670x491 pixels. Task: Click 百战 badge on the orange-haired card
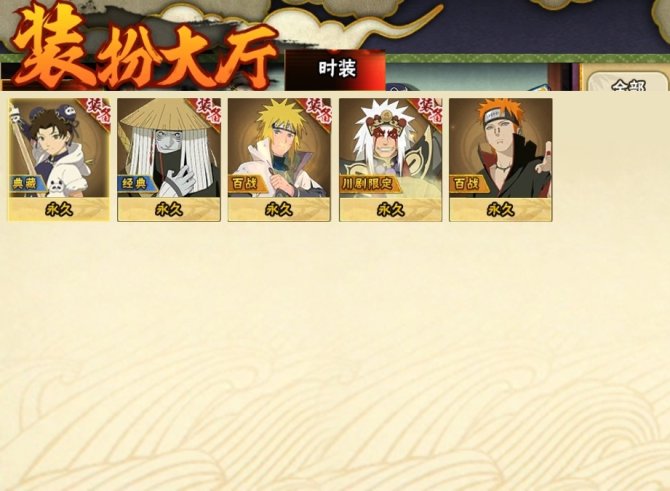[468, 184]
